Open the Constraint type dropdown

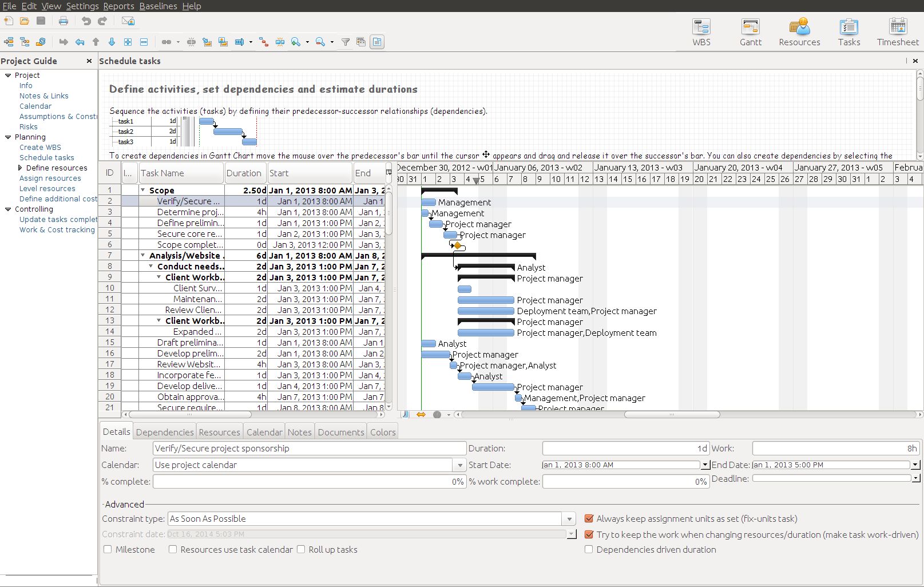569,519
